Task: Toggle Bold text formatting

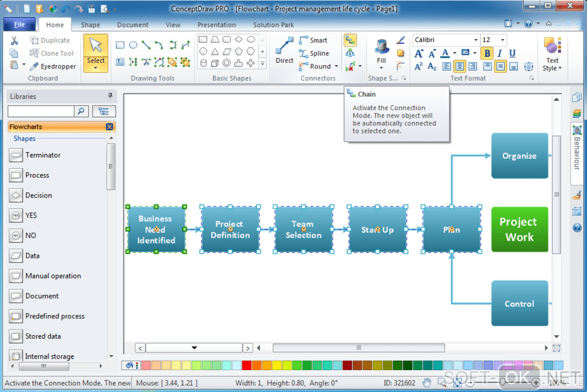Action: click(487, 54)
